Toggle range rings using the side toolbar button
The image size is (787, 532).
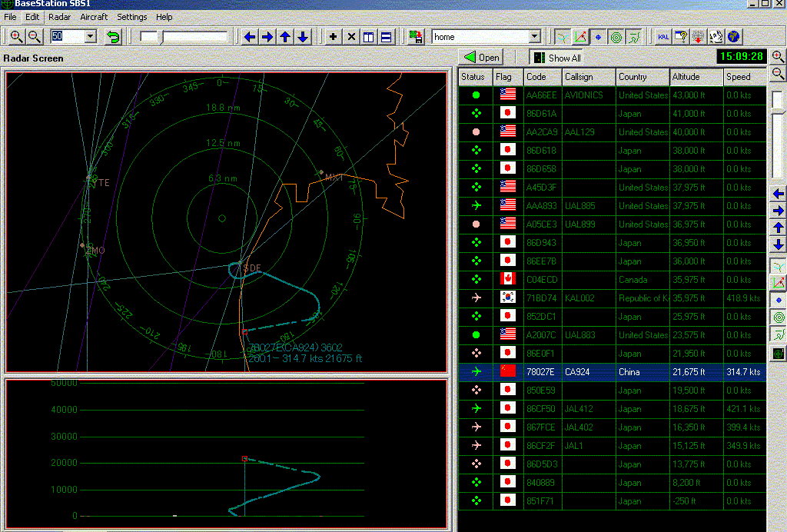[779, 318]
